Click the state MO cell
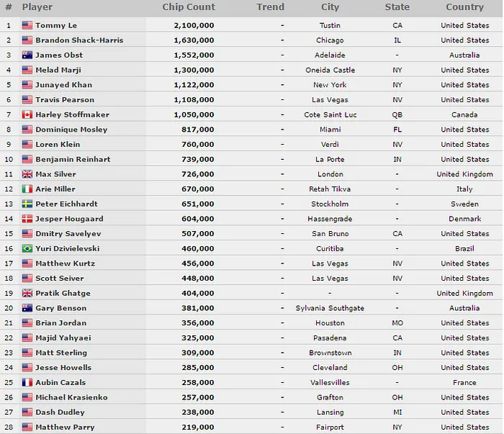The width and height of the screenshot is (504, 434). [397, 323]
